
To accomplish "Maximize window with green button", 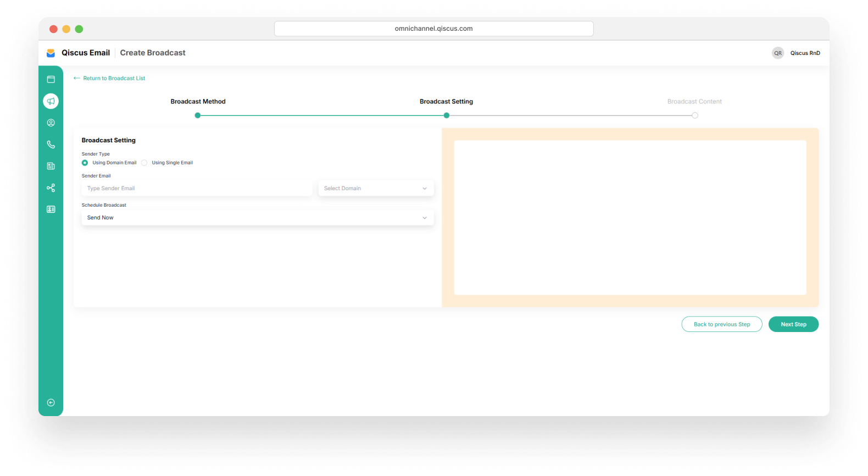I will 79,29.
